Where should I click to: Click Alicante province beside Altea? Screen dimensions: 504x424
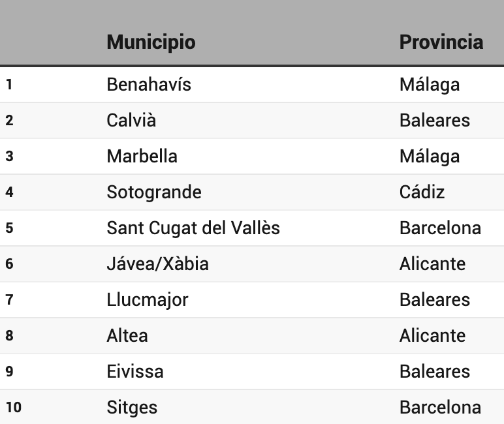tap(432, 336)
